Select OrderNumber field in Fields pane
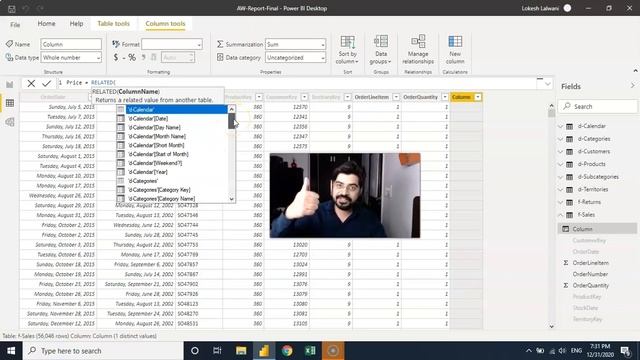 (x=590, y=274)
